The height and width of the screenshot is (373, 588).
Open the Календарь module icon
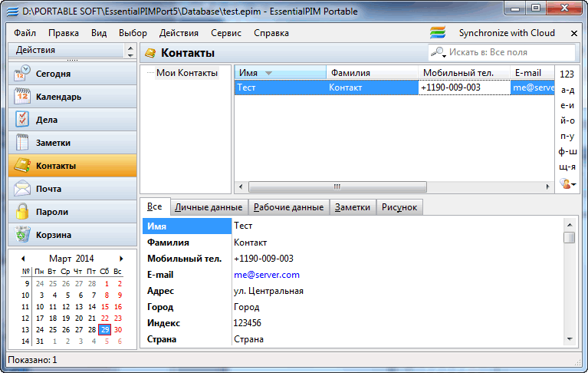click(x=22, y=97)
